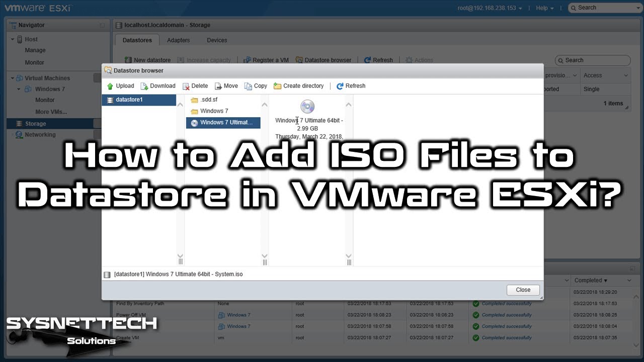Open Manage under Host
The image size is (644, 362).
[35, 50]
